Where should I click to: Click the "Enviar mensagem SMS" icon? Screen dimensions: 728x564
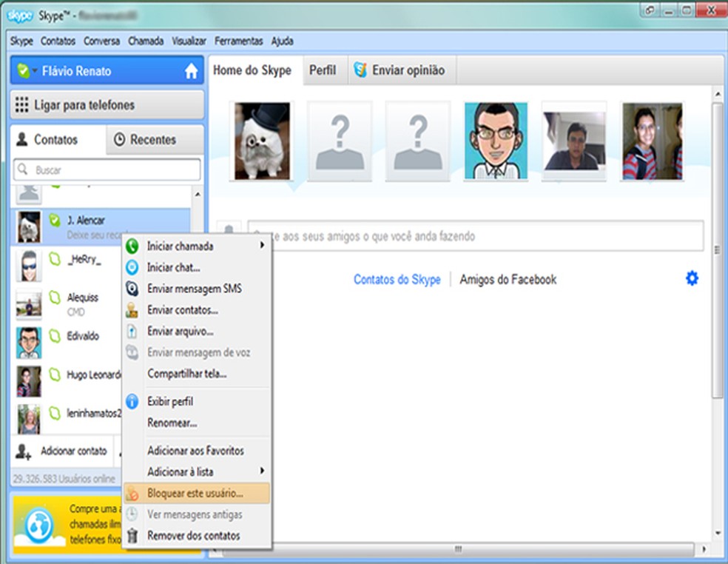(x=133, y=289)
